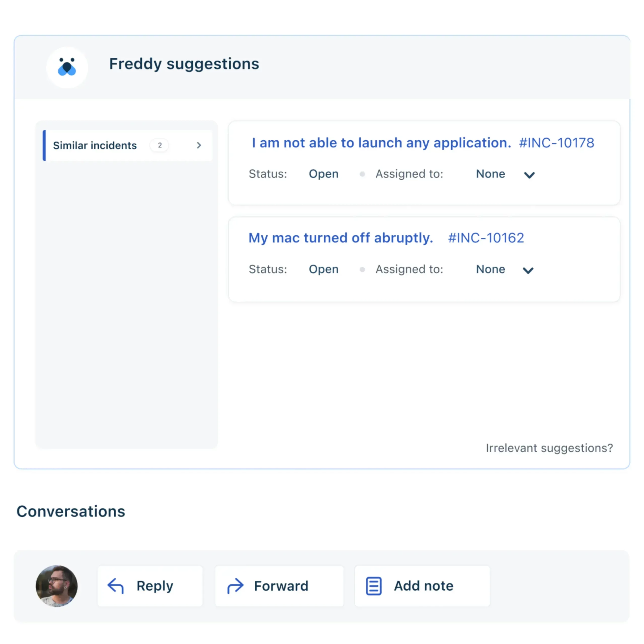The height and width of the screenshot is (644, 644).
Task: Click the Forward button label
Action: (x=281, y=586)
